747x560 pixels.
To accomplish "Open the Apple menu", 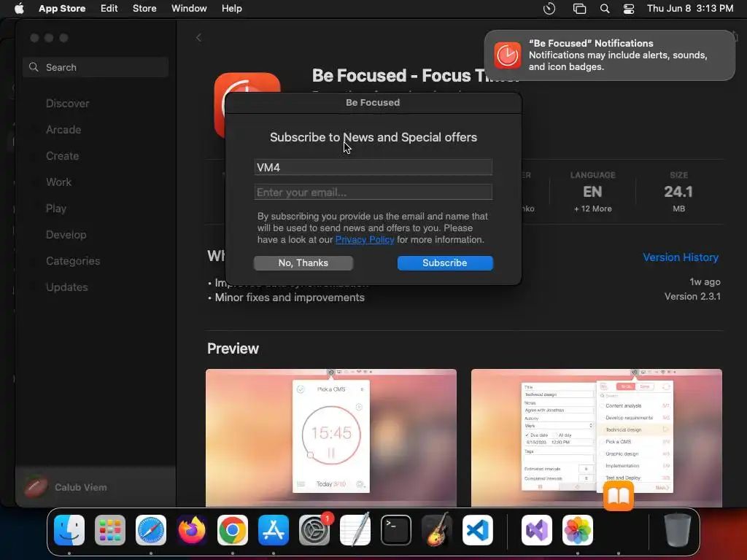I will coord(19,9).
